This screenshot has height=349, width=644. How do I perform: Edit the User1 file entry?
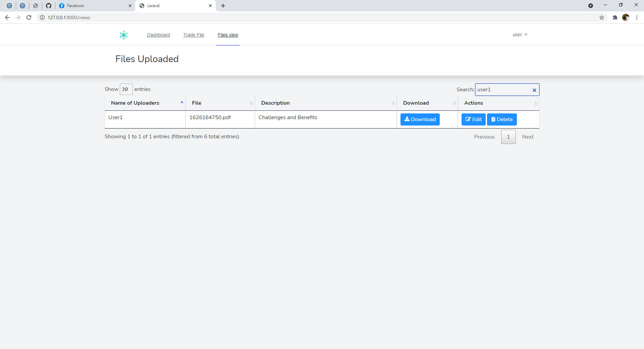[473, 119]
